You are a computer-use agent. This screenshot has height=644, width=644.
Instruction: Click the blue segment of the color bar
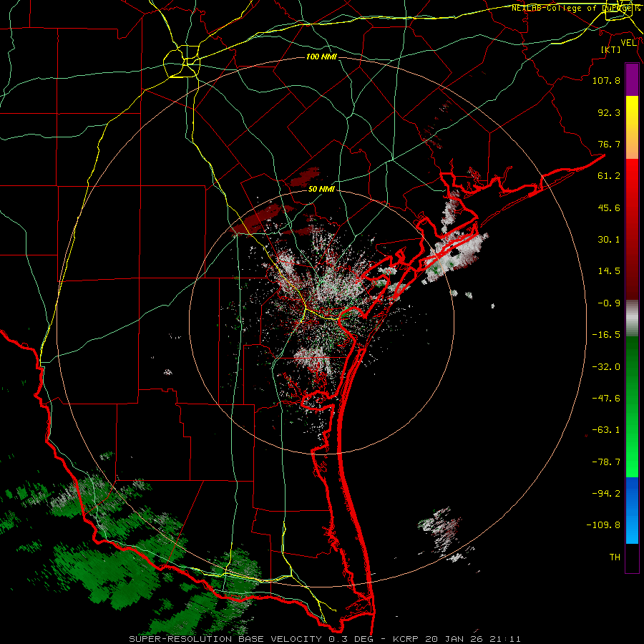click(632, 510)
